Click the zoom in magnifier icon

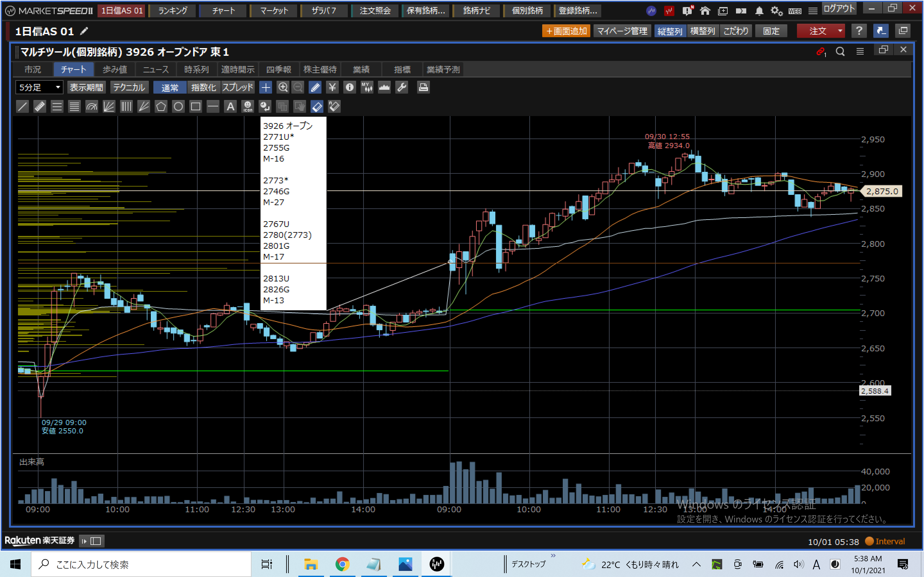click(283, 88)
